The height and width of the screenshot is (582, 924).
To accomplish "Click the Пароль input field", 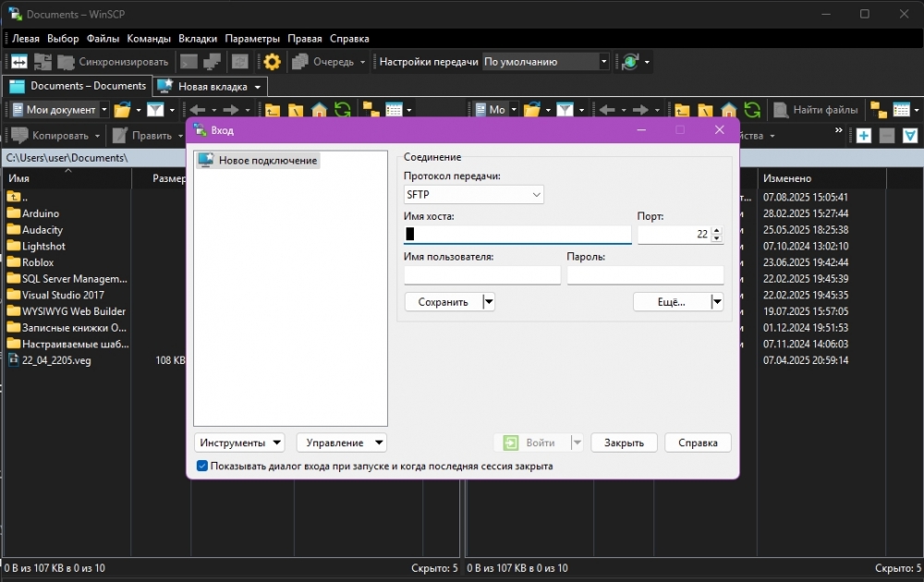I will point(645,275).
